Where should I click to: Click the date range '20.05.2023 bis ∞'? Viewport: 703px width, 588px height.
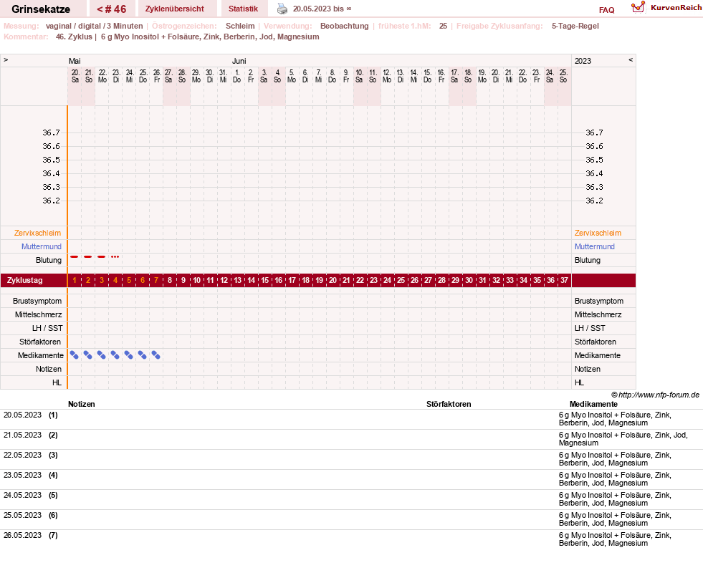click(x=322, y=9)
